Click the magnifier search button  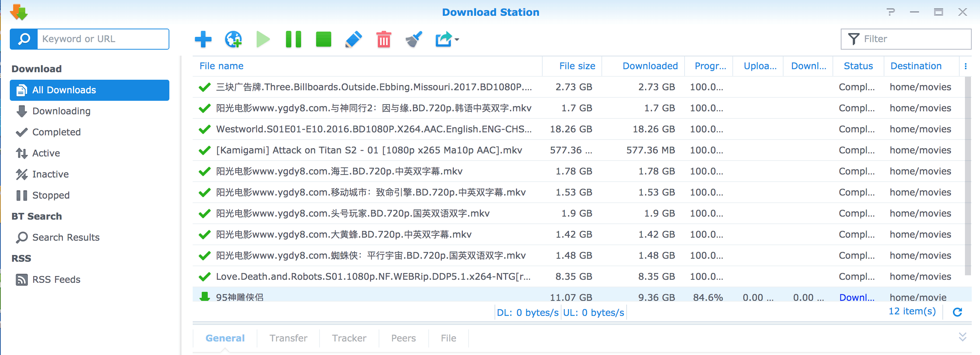(24, 39)
